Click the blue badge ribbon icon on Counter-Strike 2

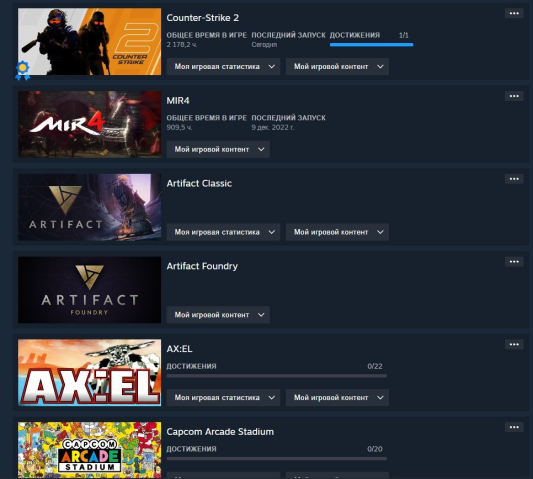[23, 70]
